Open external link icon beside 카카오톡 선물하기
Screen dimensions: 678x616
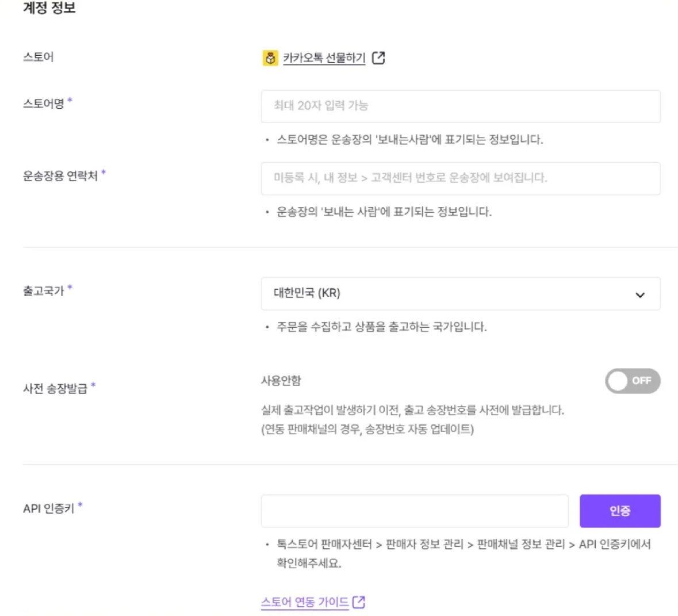click(378, 58)
